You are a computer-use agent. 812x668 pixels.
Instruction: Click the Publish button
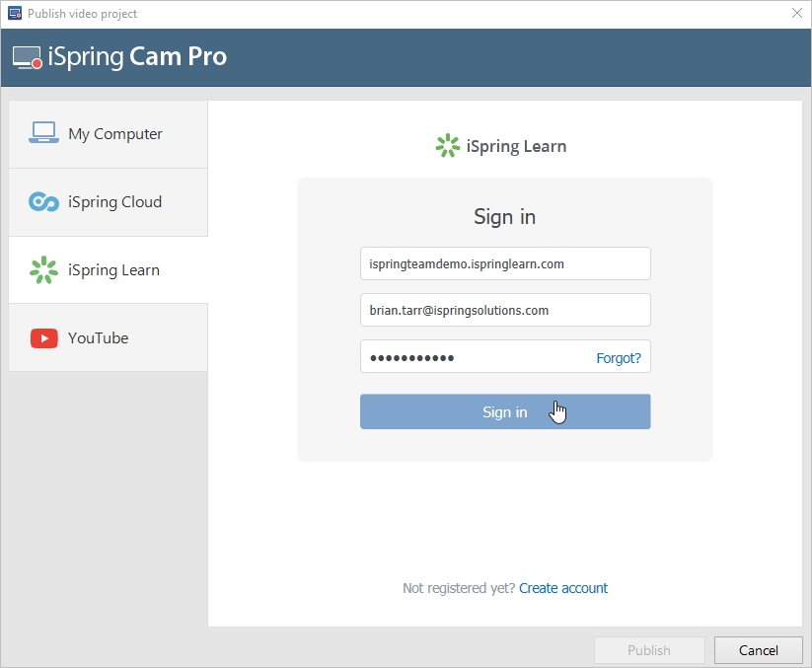[648, 650]
